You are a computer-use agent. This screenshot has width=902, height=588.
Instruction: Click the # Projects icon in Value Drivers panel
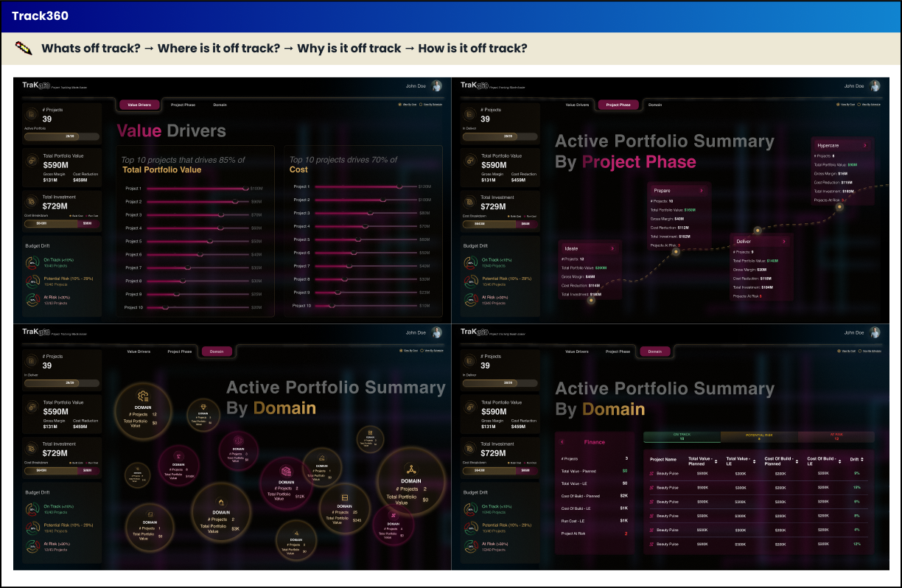pos(32,115)
